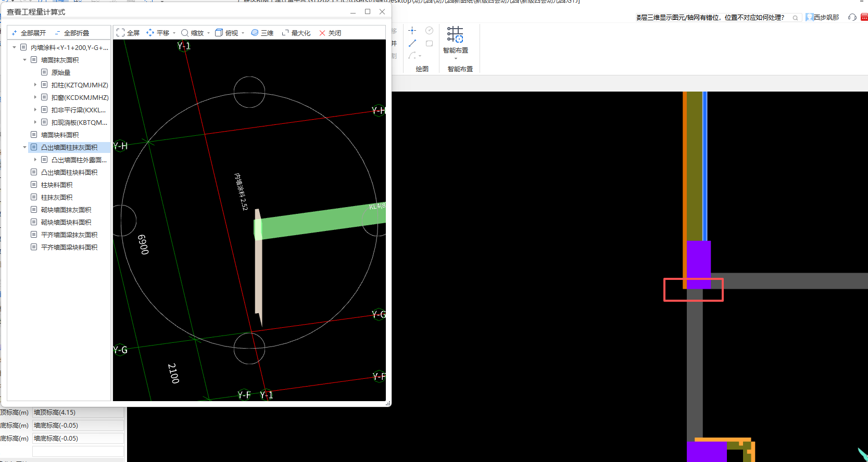This screenshot has height=462, width=868.
Task: Click the magnifier in the help search box
Action: coord(795,18)
